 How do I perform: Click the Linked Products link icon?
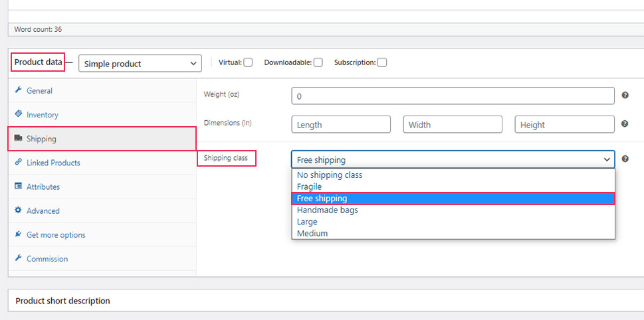[x=18, y=163]
